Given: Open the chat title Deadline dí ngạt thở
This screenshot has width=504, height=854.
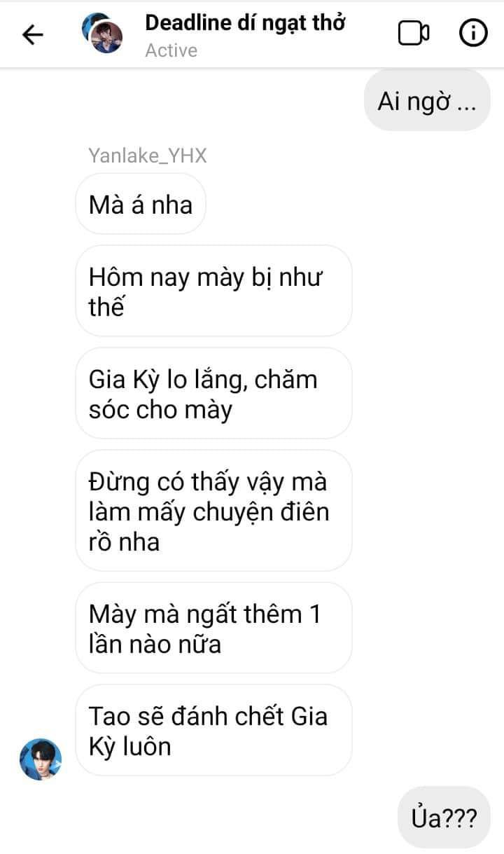Looking at the screenshot, I should click(x=245, y=22).
